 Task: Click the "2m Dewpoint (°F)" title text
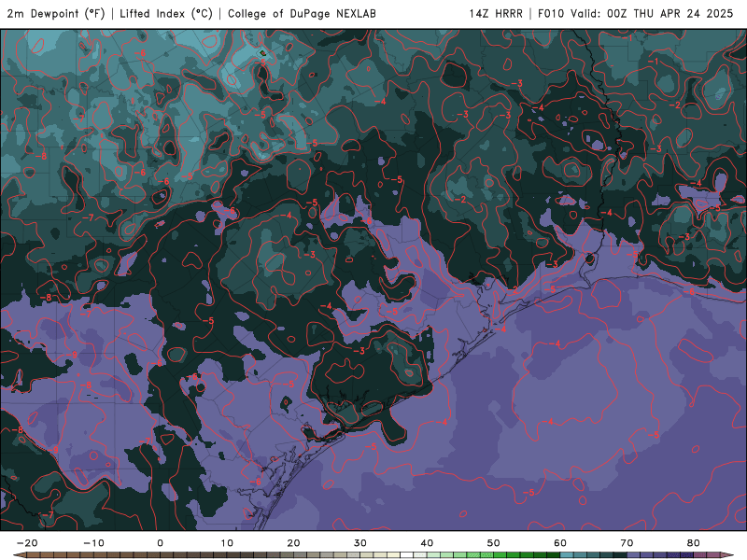56,14
